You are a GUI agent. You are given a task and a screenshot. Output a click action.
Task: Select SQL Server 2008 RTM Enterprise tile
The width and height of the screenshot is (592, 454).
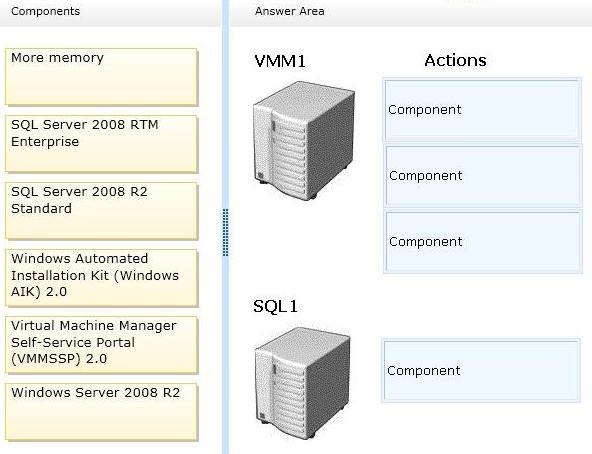(x=101, y=144)
